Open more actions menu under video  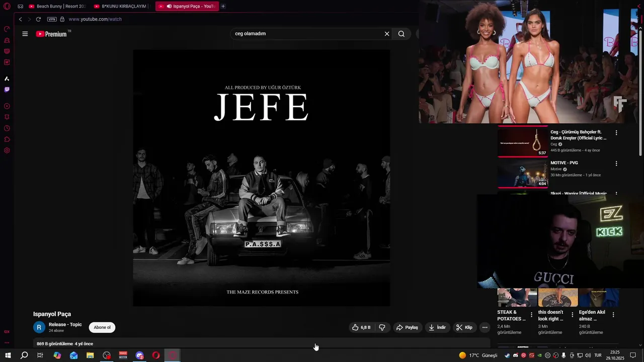pyautogui.click(x=485, y=327)
